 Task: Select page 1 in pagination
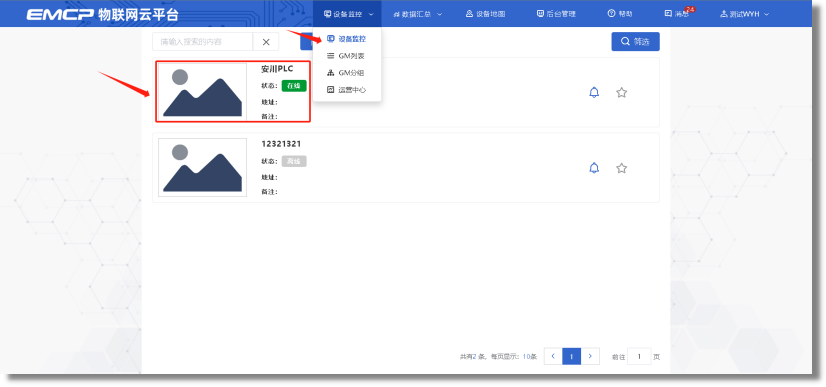[x=572, y=356]
